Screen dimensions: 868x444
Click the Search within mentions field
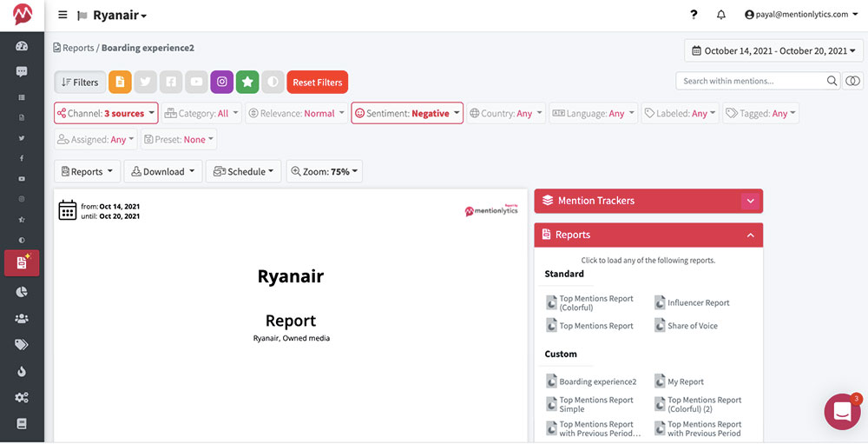coord(750,81)
